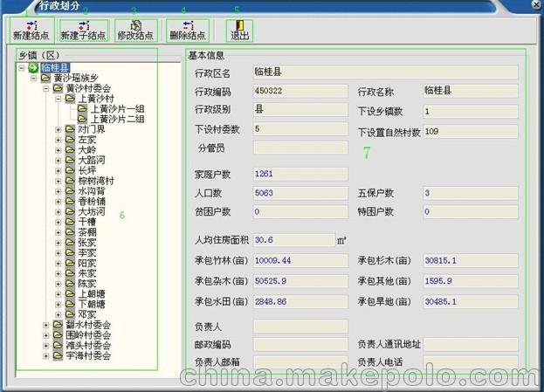Click the empty 分管员 input field
This screenshot has height=392, width=544.
(300, 148)
